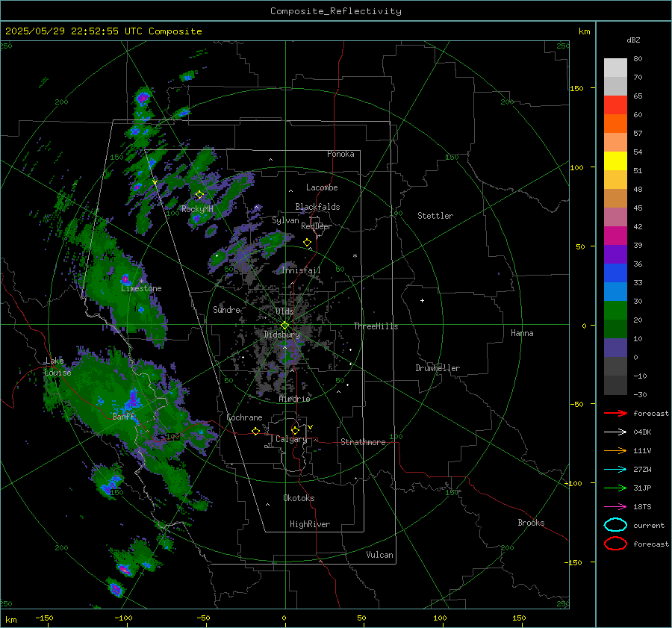Click the green 31JP arrow icon
The width and height of the screenshot is (672, 628).
tap(615, 488)
